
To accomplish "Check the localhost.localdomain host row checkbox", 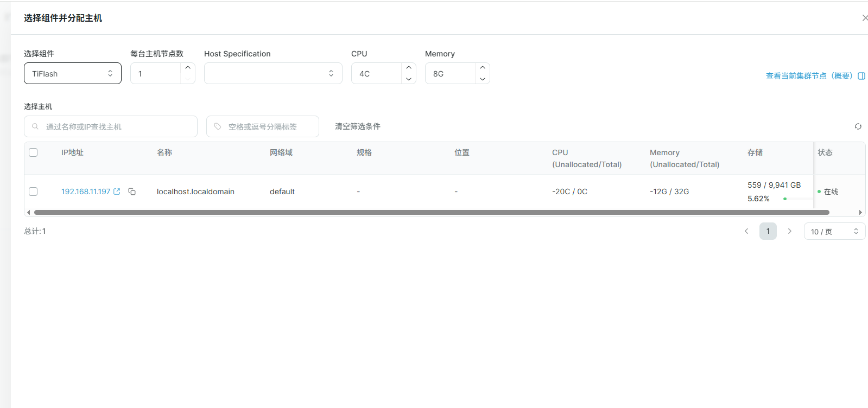I will click(x=33, y=192).
